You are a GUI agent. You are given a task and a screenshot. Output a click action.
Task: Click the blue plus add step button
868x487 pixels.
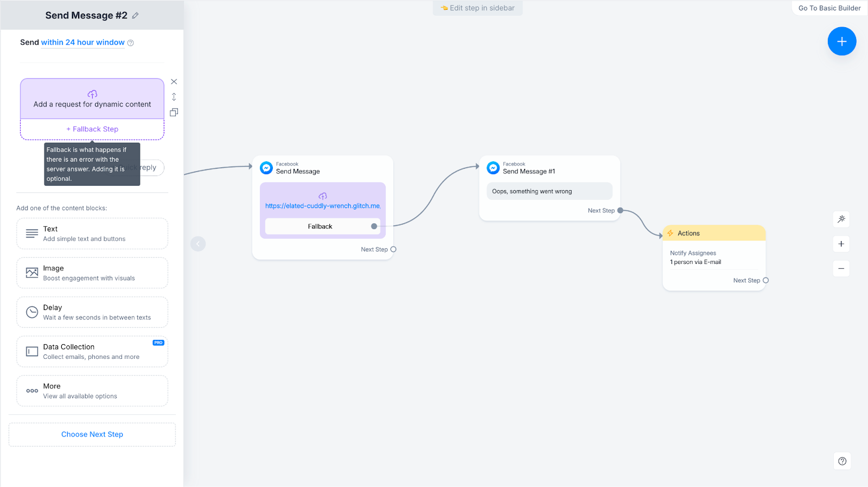click(x=842, y=41)
